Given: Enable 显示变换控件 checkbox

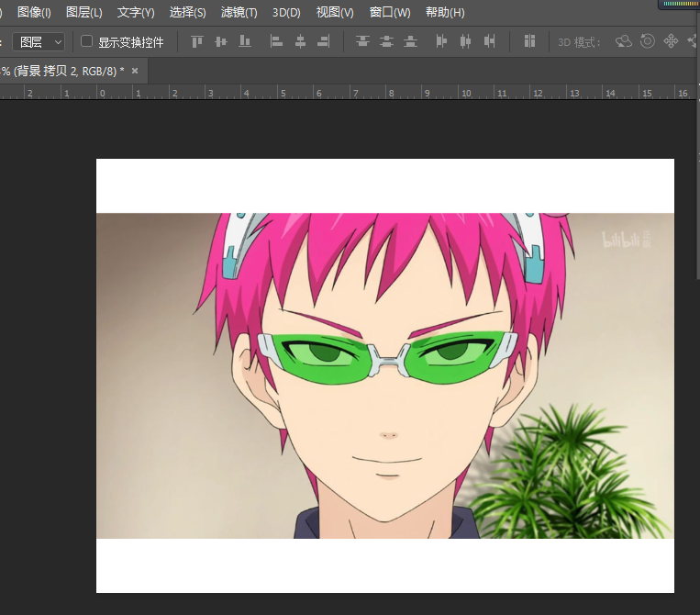Looking at the screenshot, I should coord(86,41).
